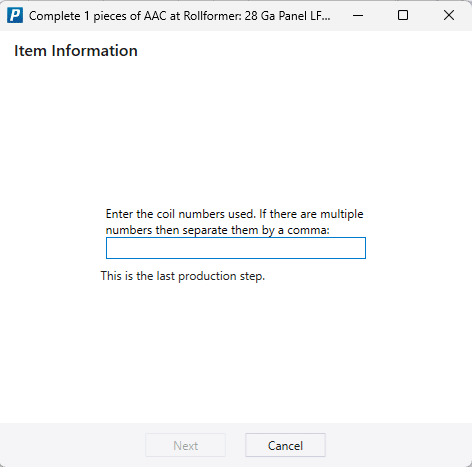Click the words 'production step' below the field

point(222,276)
